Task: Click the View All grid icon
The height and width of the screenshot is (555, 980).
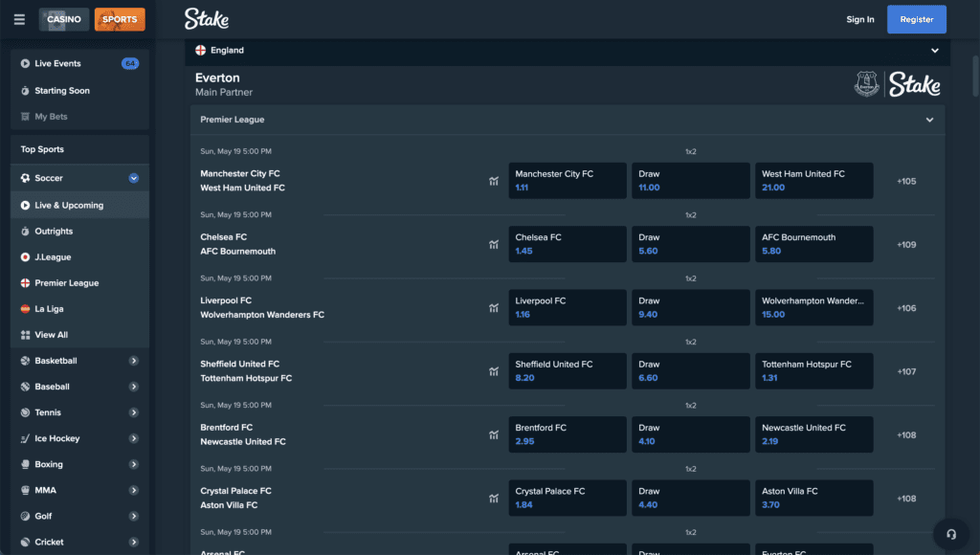Action: [x=25, y=335]
